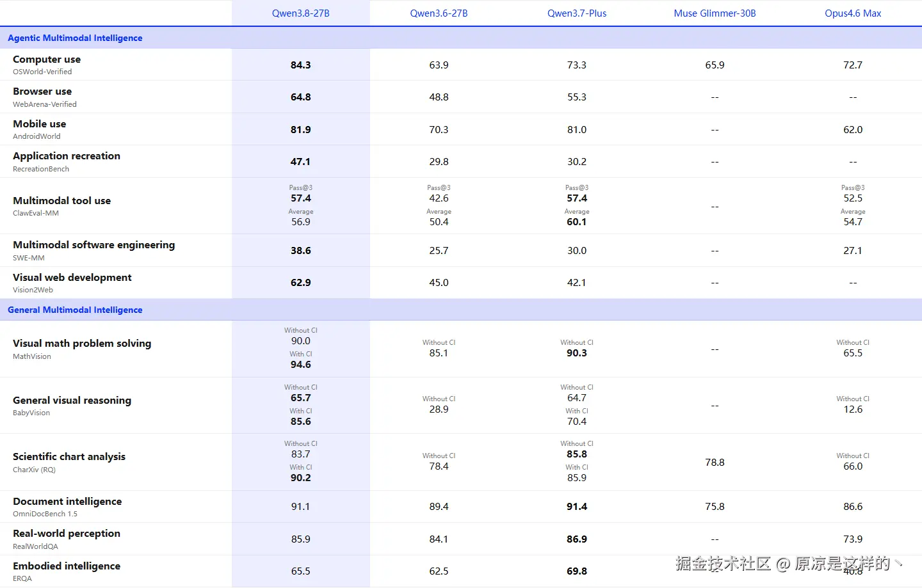922x588 pixels.
Task: Select the 63.9 Computer use score
Action: click(439, 65)
